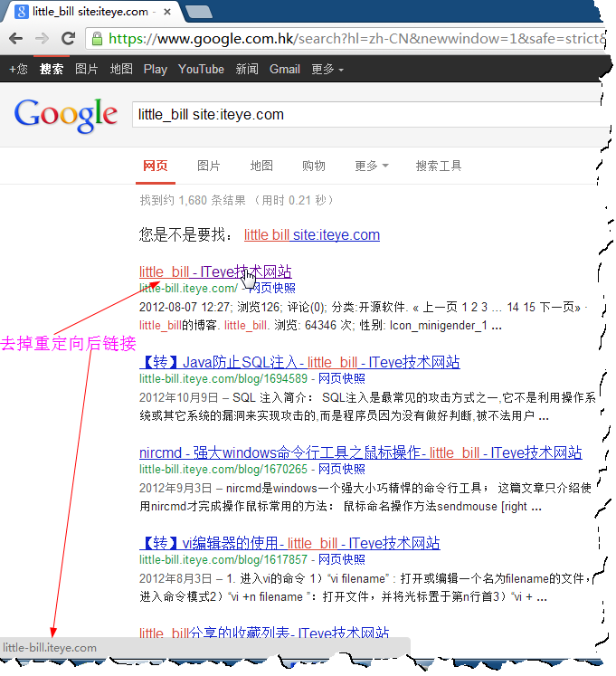The image size is (616, 676).
Task: Click the browser back arrow
Action: [15, 39]
